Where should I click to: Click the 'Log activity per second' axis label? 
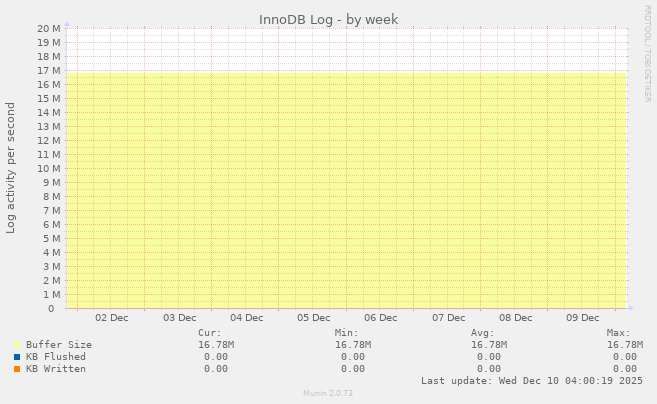tap(10, 168)
